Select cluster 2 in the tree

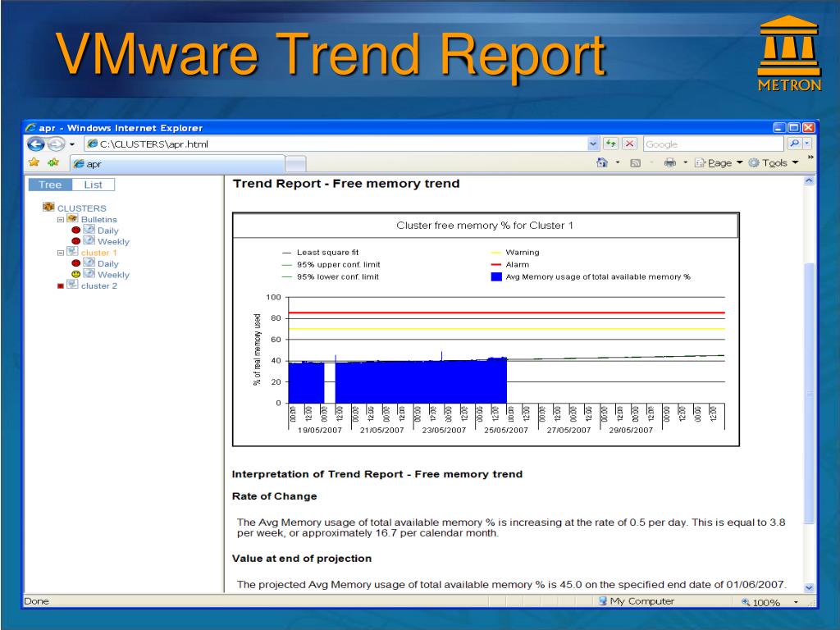point(98,286)
